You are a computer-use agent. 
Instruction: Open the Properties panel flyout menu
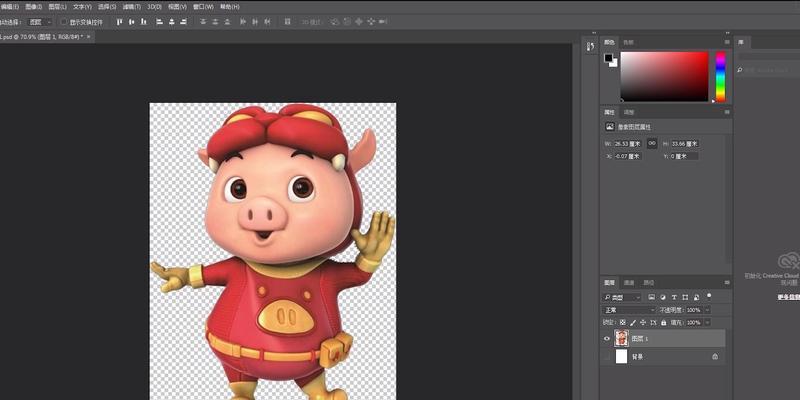(x=727, y=112)
